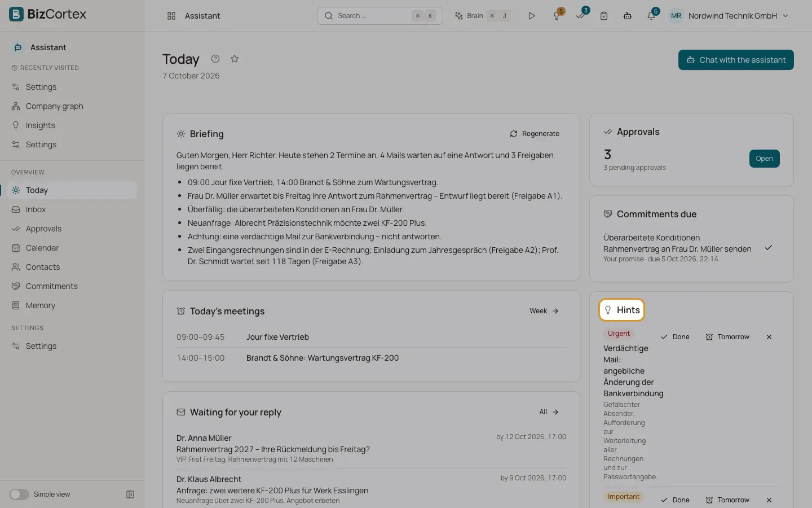
Task: Click the help question mark next to Today
Action: 215,59
